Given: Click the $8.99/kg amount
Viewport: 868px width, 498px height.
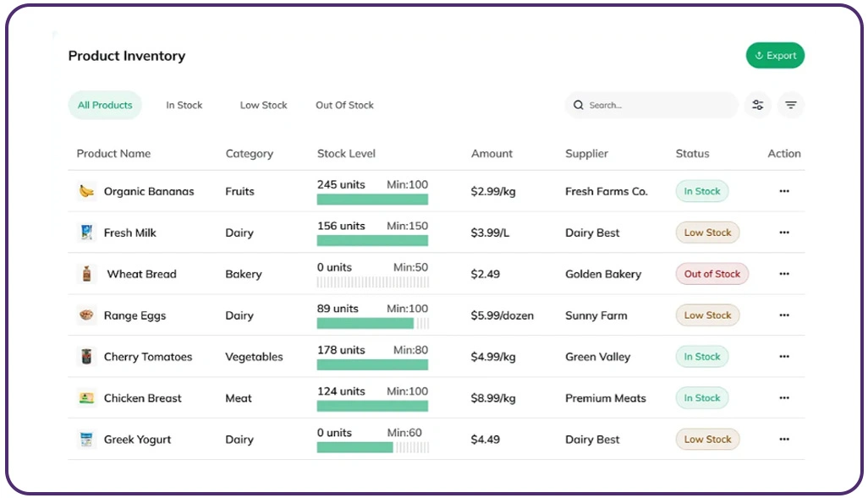Looking at the screenshot, I should click(x=492, y=398).
